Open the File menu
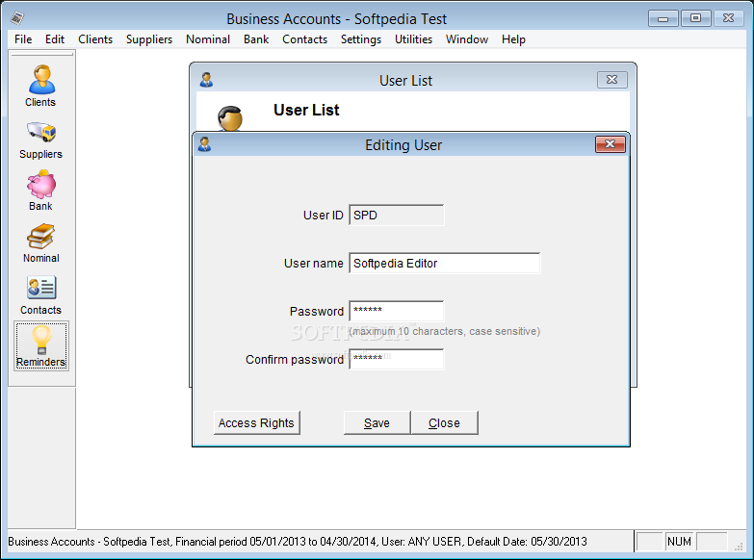This screenshot has height=560, width=754. point(23,39)
